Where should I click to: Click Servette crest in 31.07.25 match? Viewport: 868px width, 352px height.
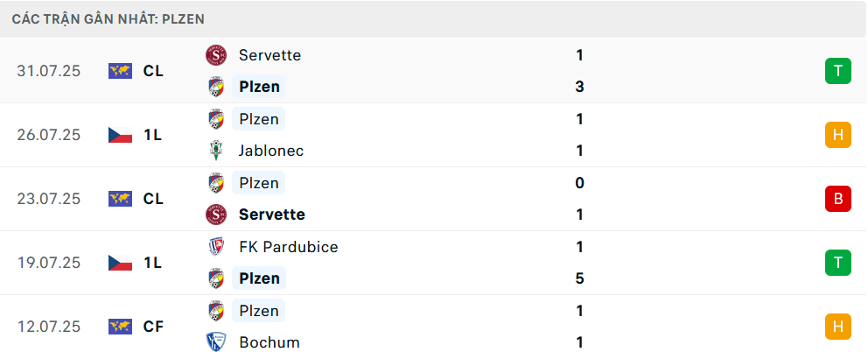tap(216, 55)
